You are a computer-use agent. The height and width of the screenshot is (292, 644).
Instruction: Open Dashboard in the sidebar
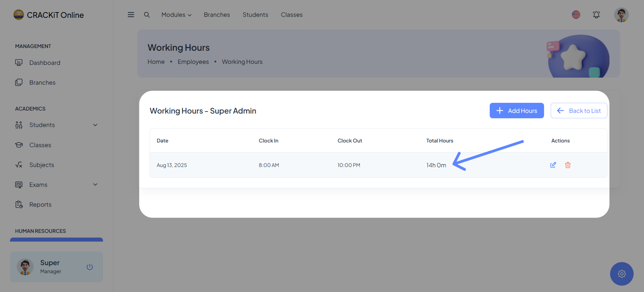click(44, 63)
